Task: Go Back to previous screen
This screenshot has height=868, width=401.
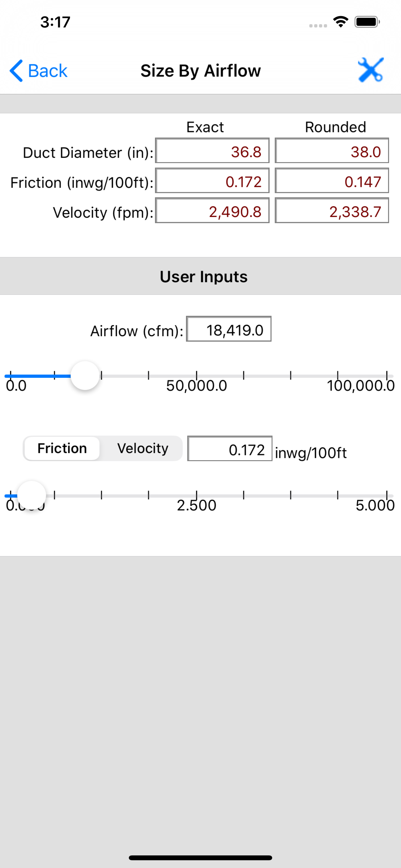Action: (x=38, y=71)
